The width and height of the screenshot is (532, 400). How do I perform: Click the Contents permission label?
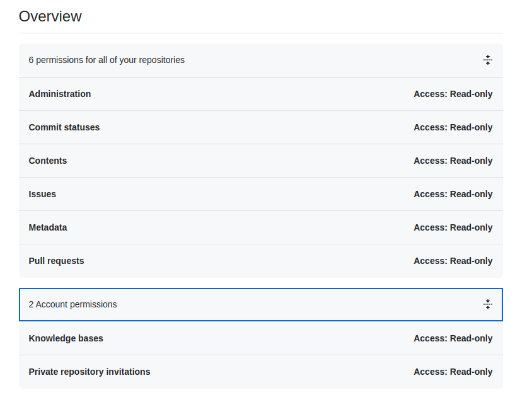tap(48, 161)
